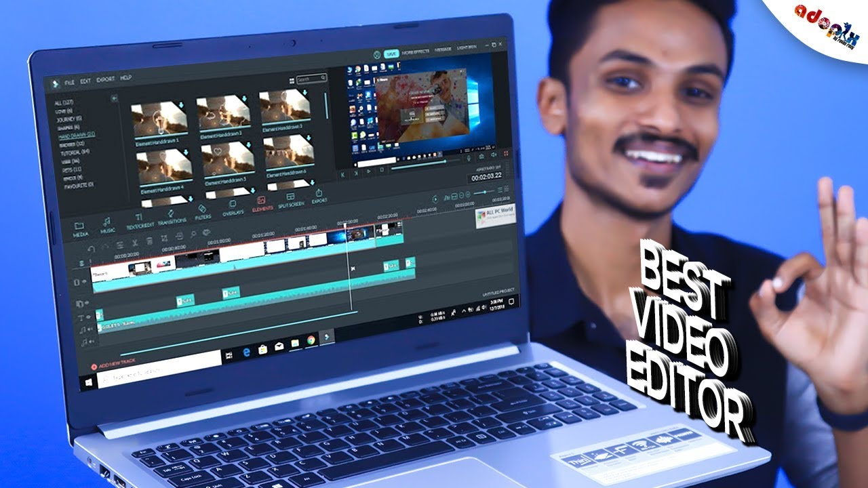The width and height of the screenshot is (868, 488).
Task: Click the trash delete icon in timeline toolbar
Action: pyautogui.click(x=150, y=240)
